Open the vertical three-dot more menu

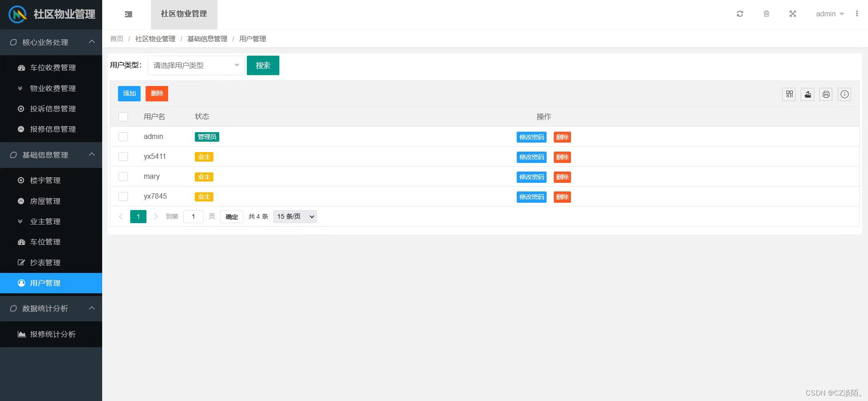(857, 14)
